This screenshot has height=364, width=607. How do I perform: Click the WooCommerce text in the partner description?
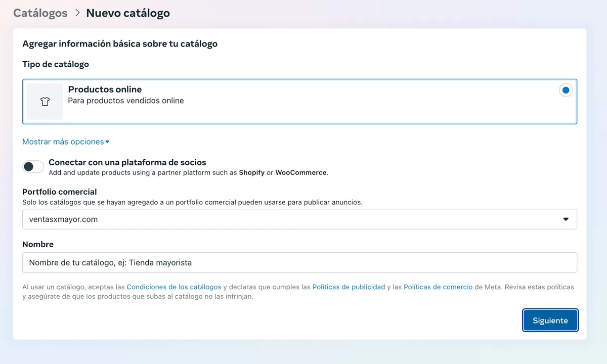tap(300, 172)
